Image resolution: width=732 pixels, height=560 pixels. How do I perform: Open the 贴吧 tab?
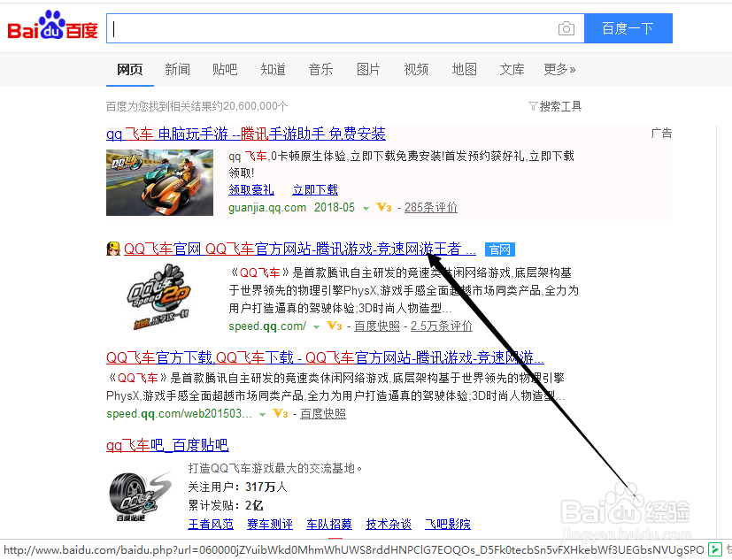coord(225,70)
